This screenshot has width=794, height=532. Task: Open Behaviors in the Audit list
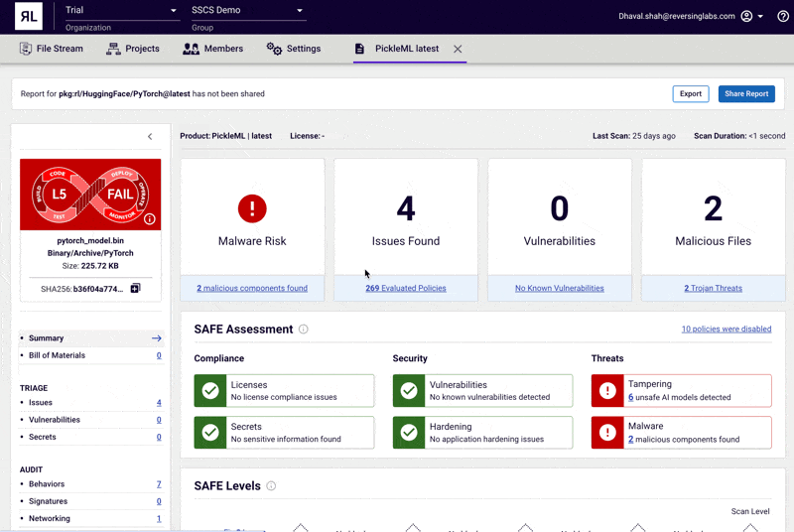tap(91, 484)
